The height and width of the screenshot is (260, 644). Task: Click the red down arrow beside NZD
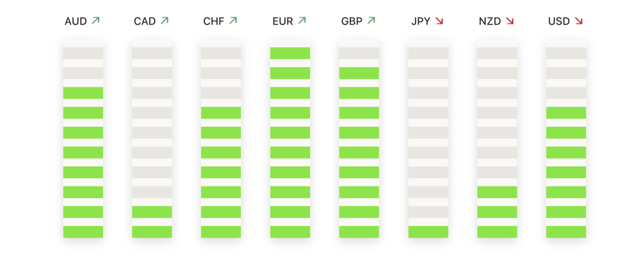click(509, 21)
